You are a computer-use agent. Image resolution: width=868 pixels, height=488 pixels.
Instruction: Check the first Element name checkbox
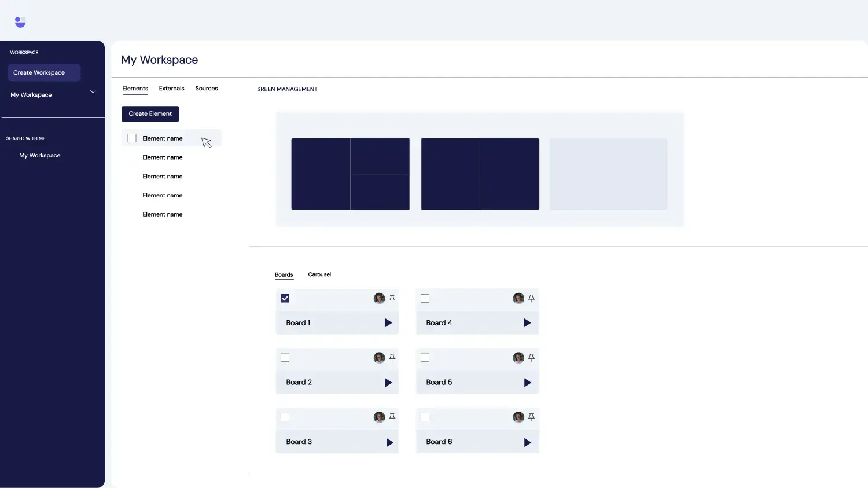click(x=131, y=138)
